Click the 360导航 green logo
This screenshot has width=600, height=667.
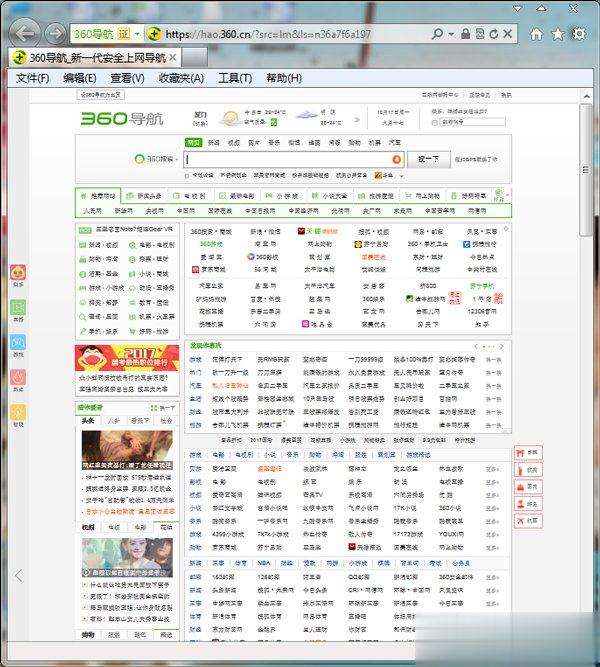[x=122, y=119]
